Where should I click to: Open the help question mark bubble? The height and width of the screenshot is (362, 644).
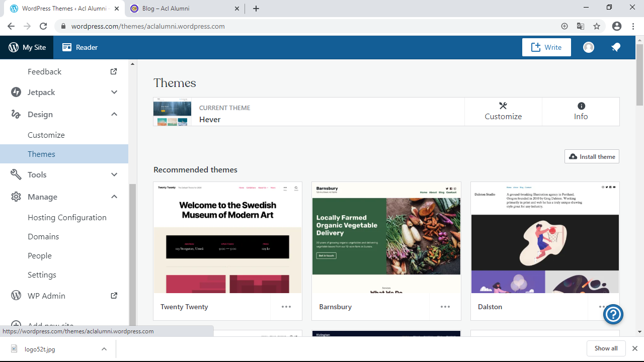[613, 314]
